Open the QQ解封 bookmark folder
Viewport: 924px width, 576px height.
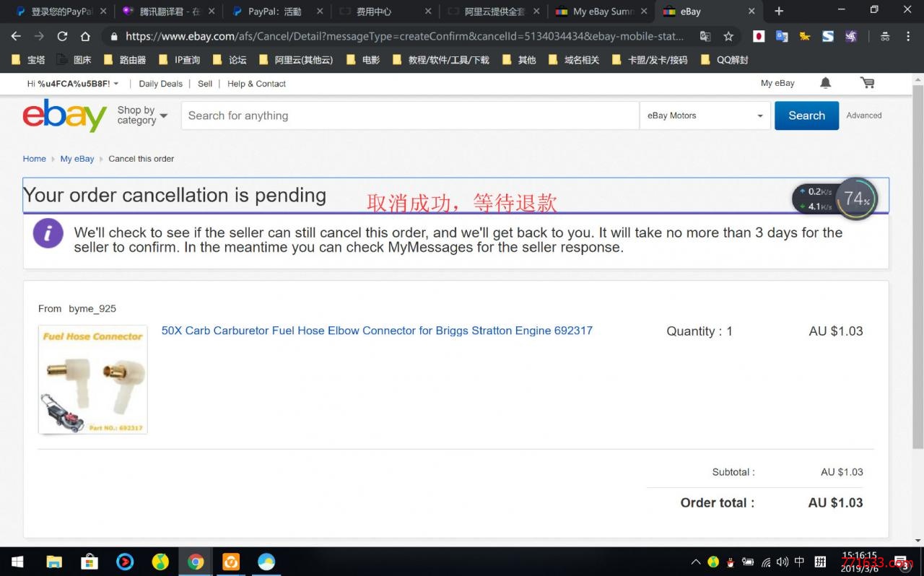click(x=724, y=60)
